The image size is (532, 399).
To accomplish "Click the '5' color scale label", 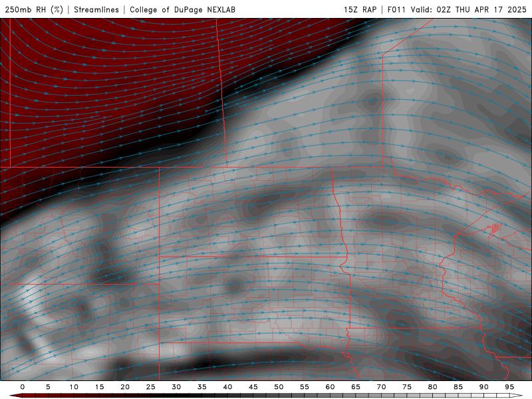I will coord(48,387).
